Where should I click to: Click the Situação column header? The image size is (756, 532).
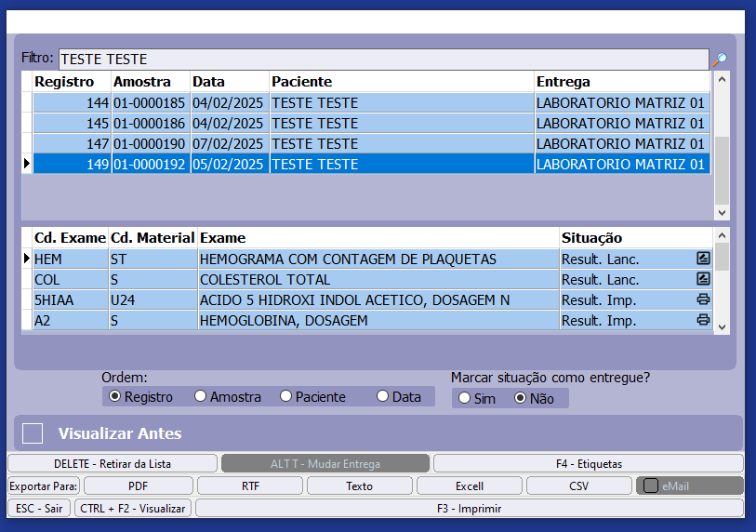pyautogui.click(x=591, y=238)
